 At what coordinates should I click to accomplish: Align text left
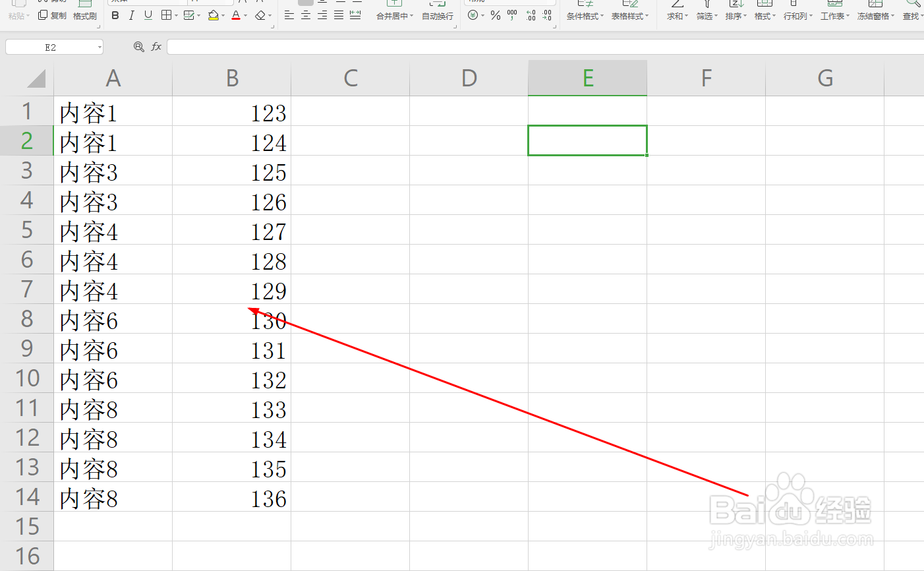tap(289, 15)
